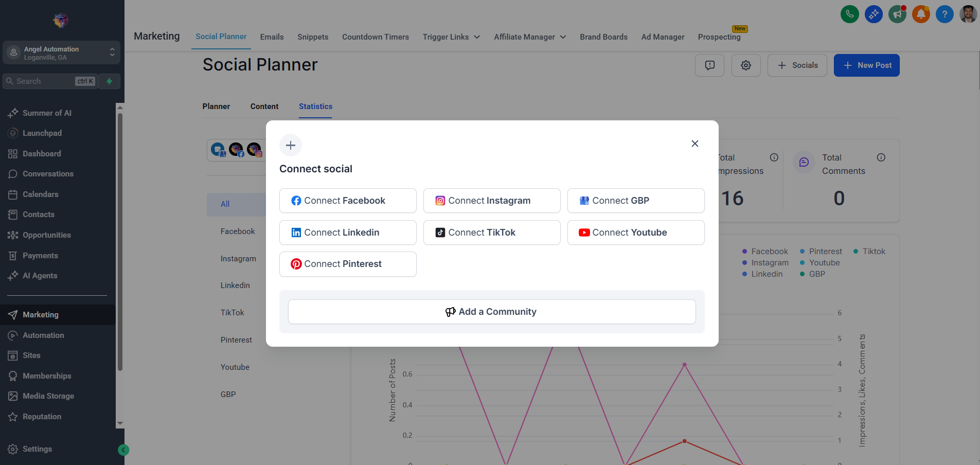The width and height of the screenshot is (980, 465).
Task: Click the profile avatar photo
Action: pos(968,14)
